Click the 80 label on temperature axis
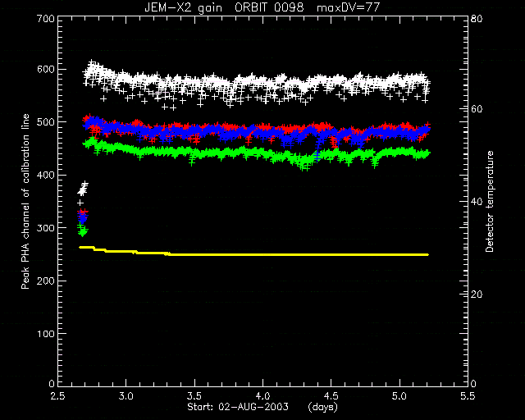525x420 pixels. 477,18
